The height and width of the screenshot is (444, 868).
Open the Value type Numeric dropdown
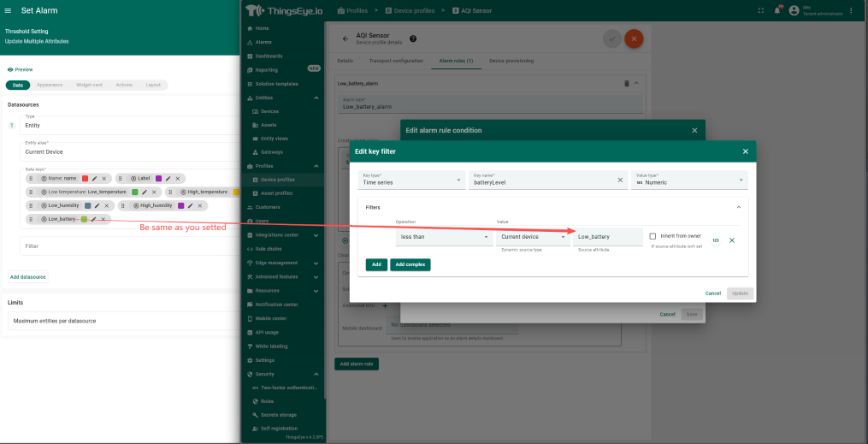[689, 181]
